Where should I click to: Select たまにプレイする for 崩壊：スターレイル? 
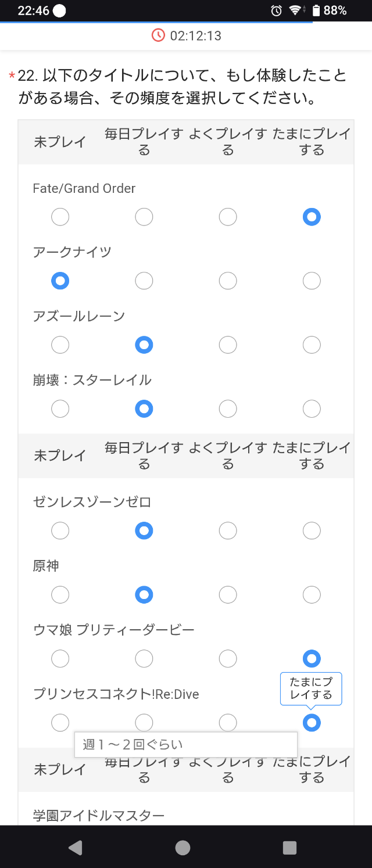tap(312, 409)
